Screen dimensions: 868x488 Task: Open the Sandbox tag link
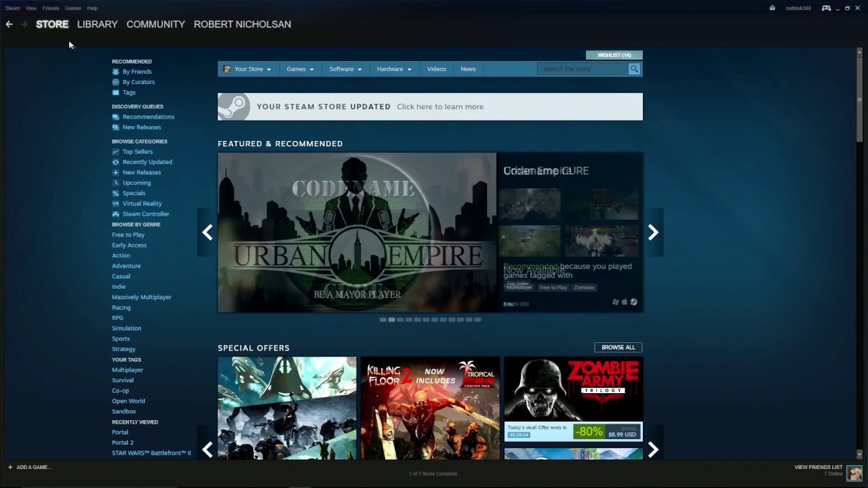pos(123,411)
